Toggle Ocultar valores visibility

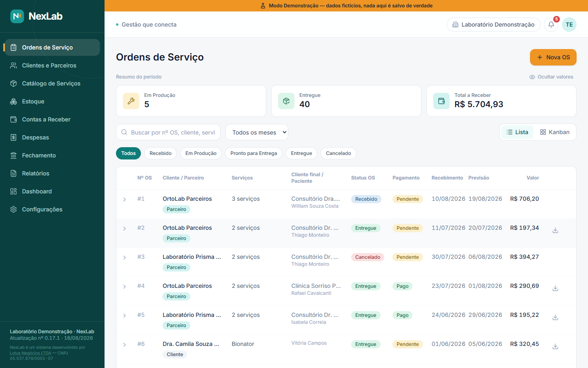click(x=551, y=77)
